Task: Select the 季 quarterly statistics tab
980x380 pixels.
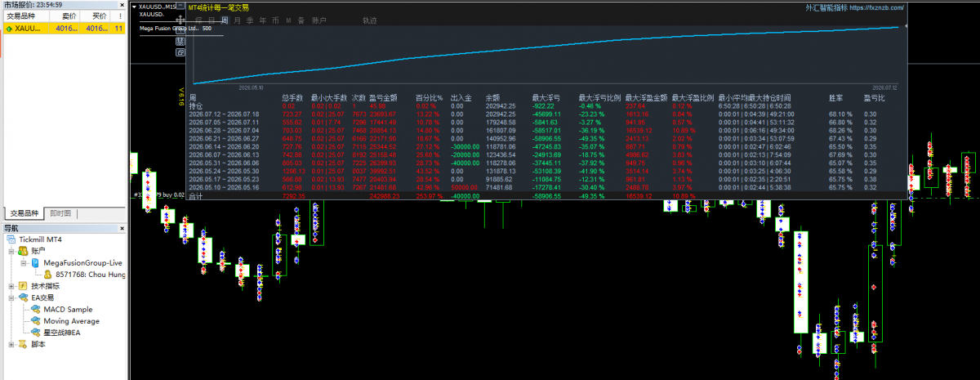Action: (250, 19)
